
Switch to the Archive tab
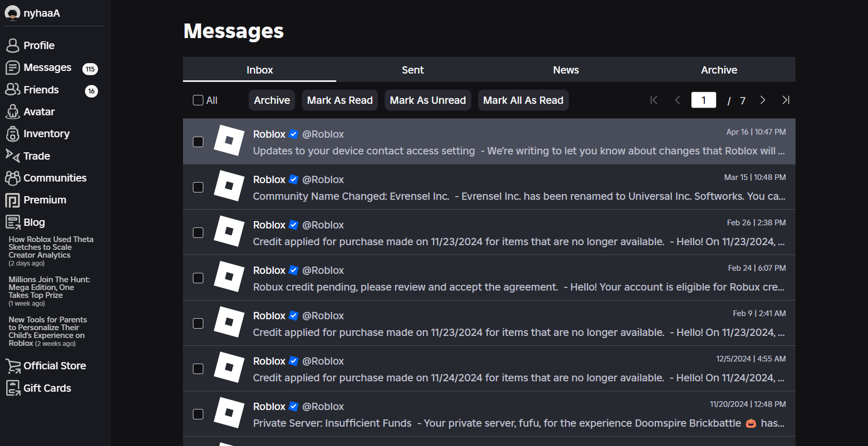[719, 70]
